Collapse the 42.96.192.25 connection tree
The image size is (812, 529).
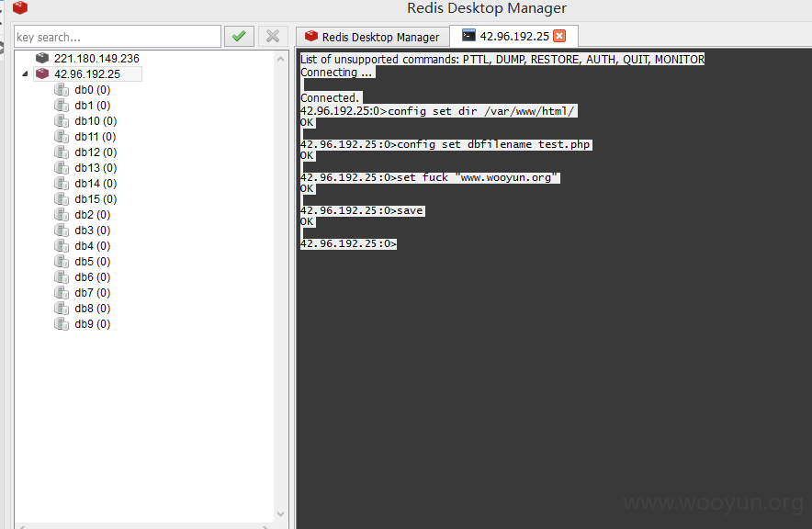pos(25,74)
